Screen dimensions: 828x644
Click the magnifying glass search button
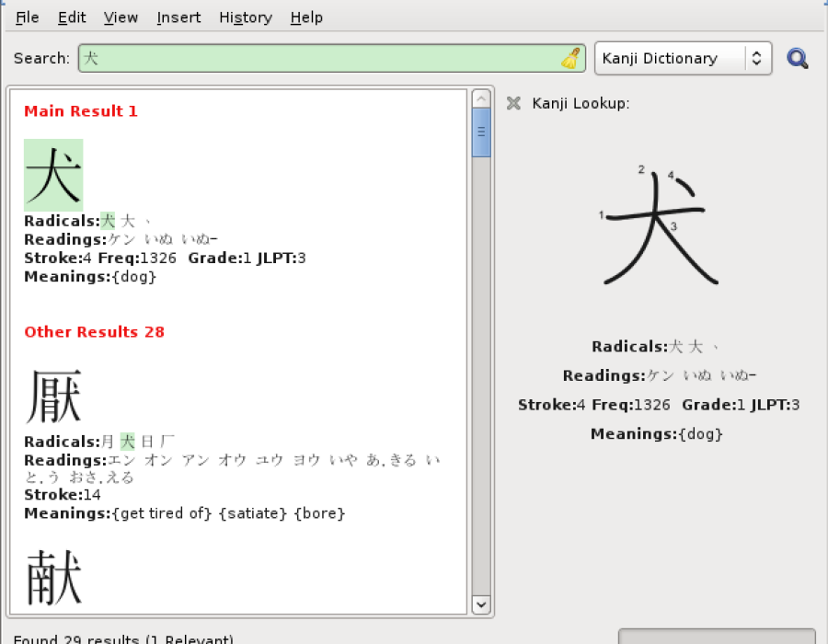pos(797,58)
